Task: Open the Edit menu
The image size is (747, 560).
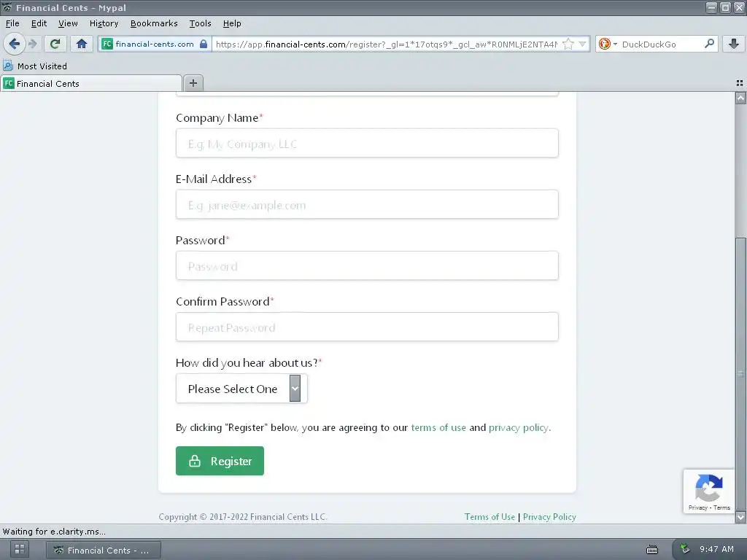Action: click(39, 23)
